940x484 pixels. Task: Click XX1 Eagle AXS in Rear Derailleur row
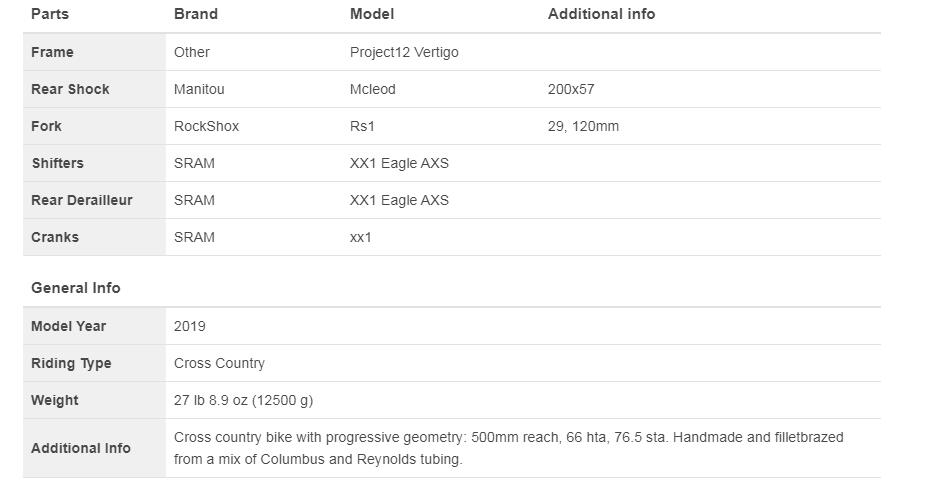(x=399, y=200)
